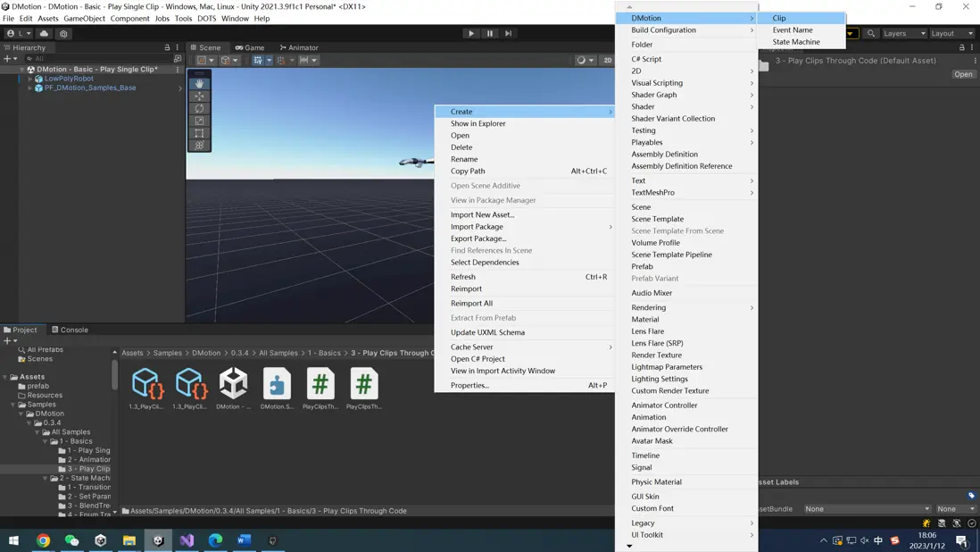Viewport: 980px width, 552px height.
Task: Collapse the 2 - State Machine folder
Action: [x=46, y=478]
